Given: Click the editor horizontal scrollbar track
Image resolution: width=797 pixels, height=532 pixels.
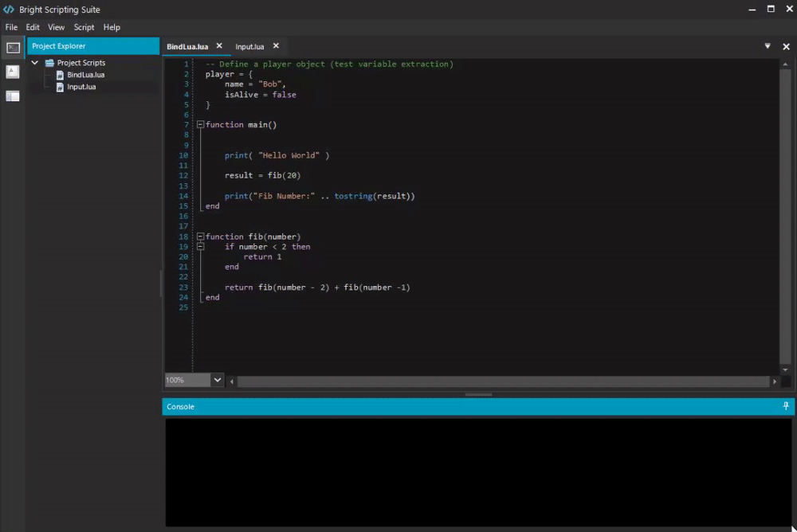Looking at the screenshot, I should (x=503, y=381).
